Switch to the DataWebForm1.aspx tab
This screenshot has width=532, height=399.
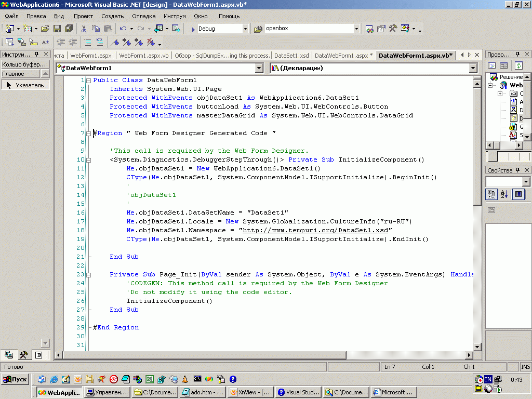coord(344,55)
